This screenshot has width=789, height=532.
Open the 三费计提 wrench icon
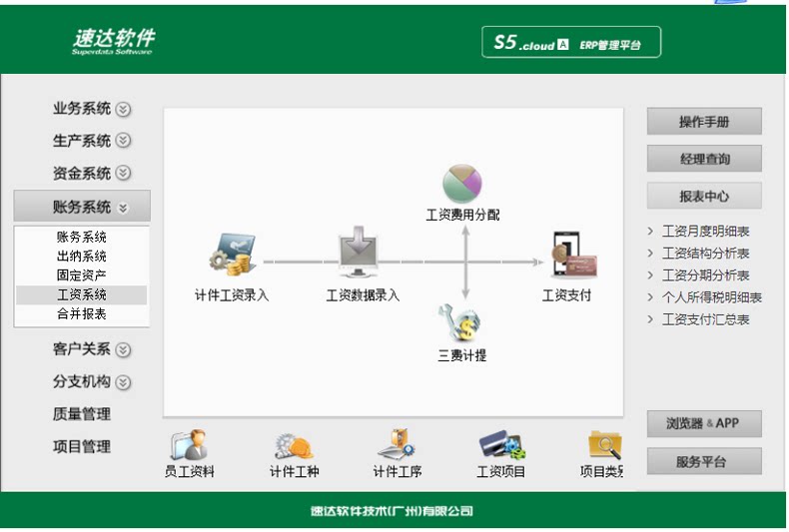[x=459, y=322]
